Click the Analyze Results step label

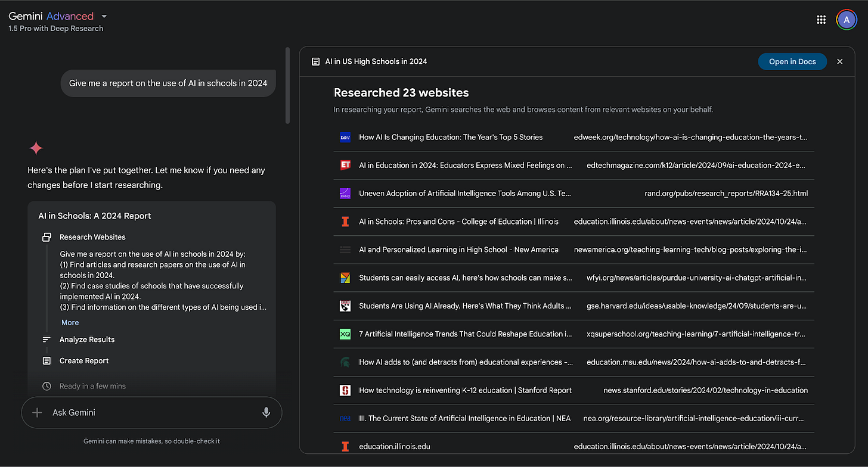pos(87,340)
